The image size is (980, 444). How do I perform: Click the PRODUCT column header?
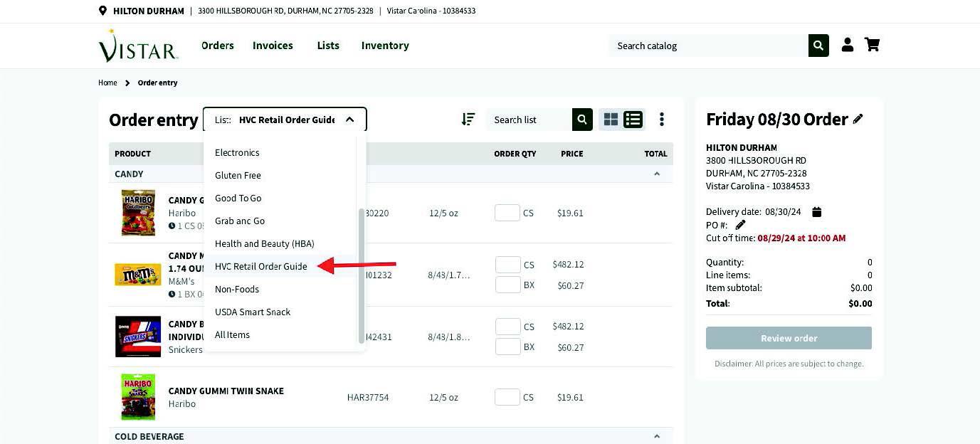[132, 154]
